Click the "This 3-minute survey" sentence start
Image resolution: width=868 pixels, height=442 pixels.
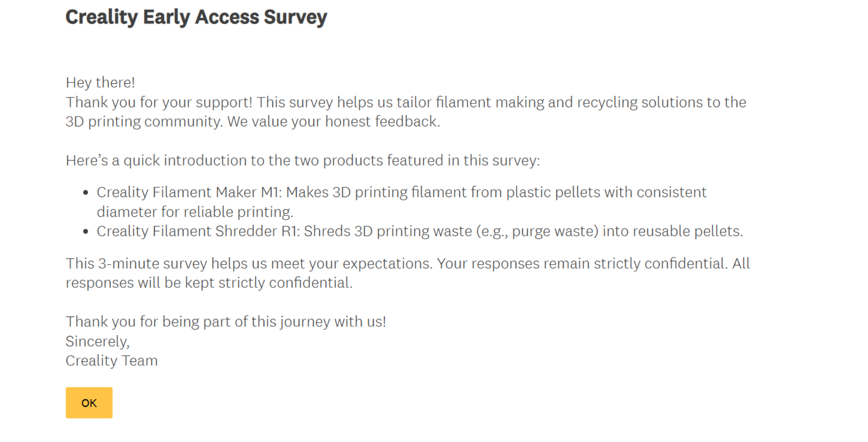(x=136, y=264)
